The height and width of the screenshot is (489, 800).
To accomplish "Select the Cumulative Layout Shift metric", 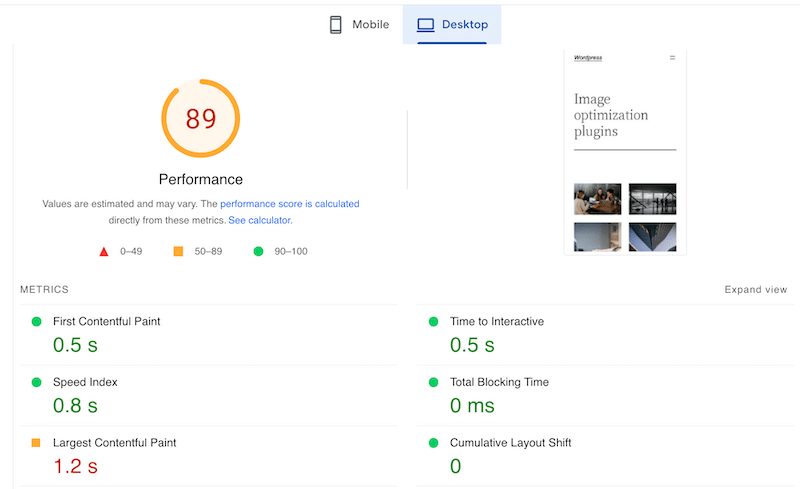I will click(510, 442).
